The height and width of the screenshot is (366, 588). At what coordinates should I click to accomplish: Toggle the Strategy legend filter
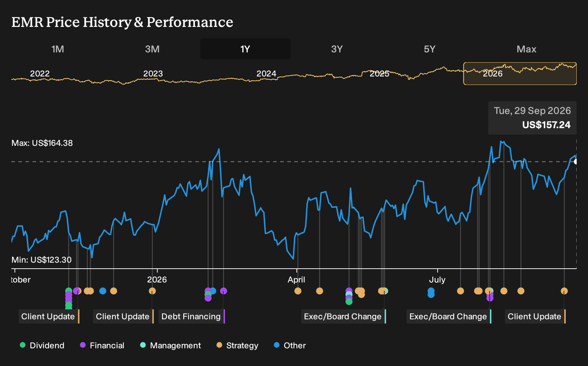point(237,345)
